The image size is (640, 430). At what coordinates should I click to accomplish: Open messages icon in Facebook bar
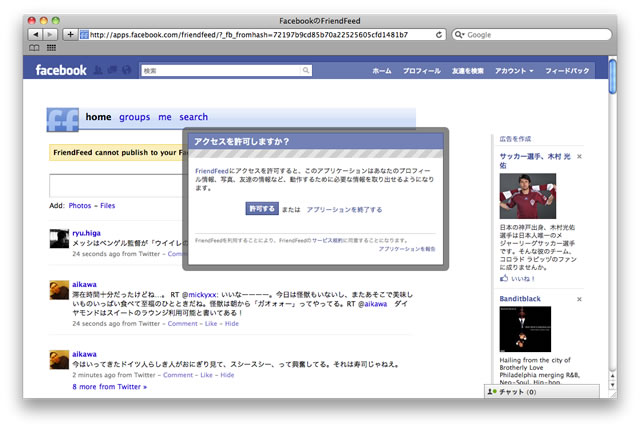112,70
